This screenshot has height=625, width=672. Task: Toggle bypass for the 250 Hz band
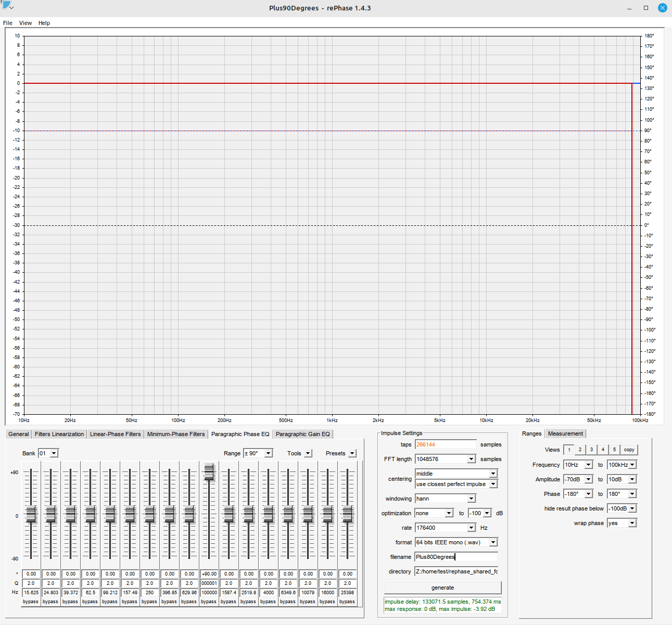[x=149, y=602]
